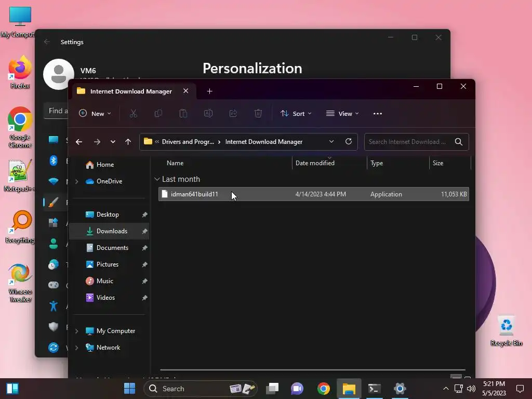This screenshot has width=532, height=399.
Task: Open the View dropdown menu
Action: pyautogui.click(x=342, y=114)
